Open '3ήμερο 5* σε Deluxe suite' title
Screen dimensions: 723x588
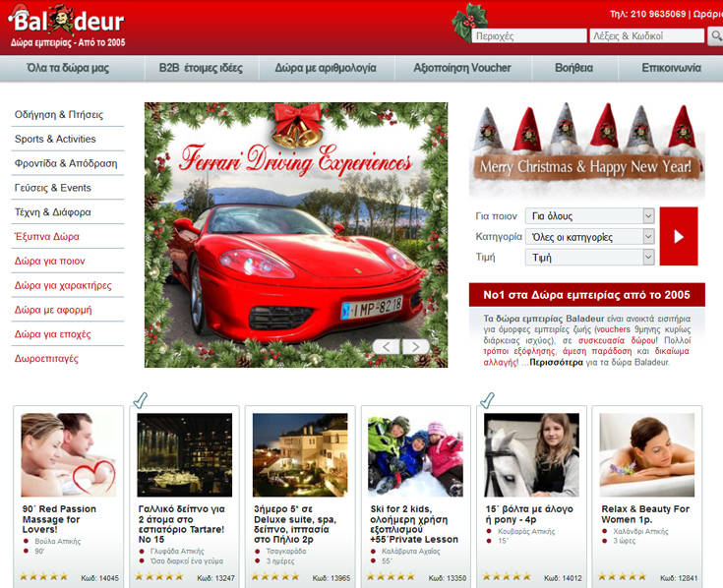tap(295, 524)
